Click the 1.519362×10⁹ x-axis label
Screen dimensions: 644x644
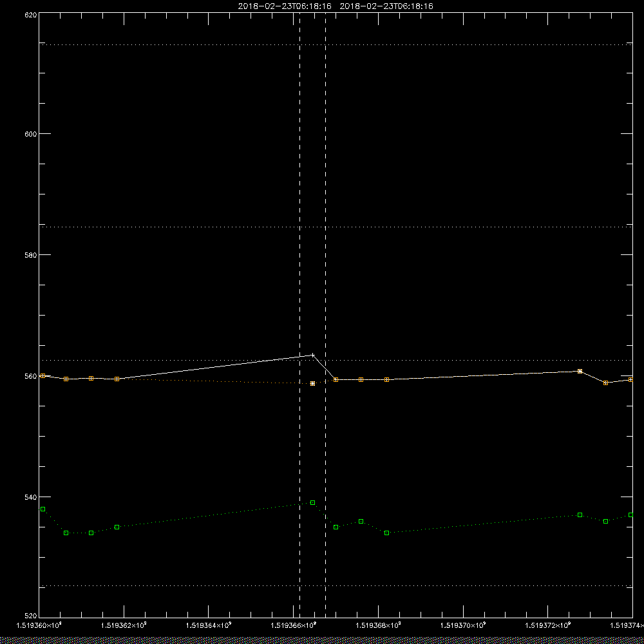pyautogui.click(x=124, y=625)
